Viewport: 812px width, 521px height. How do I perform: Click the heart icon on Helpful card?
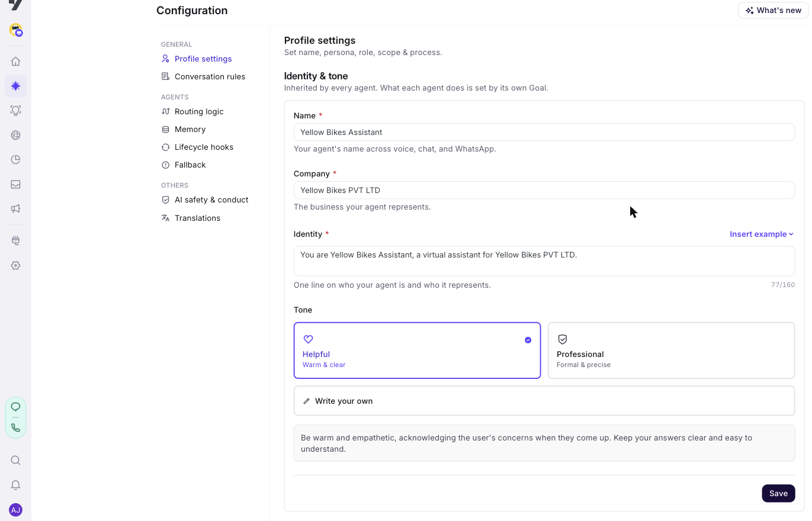(308, 339)
